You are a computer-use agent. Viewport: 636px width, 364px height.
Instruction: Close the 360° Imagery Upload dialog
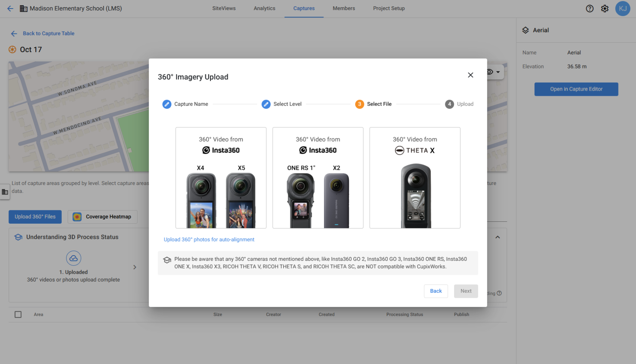(x=470, y=75)
